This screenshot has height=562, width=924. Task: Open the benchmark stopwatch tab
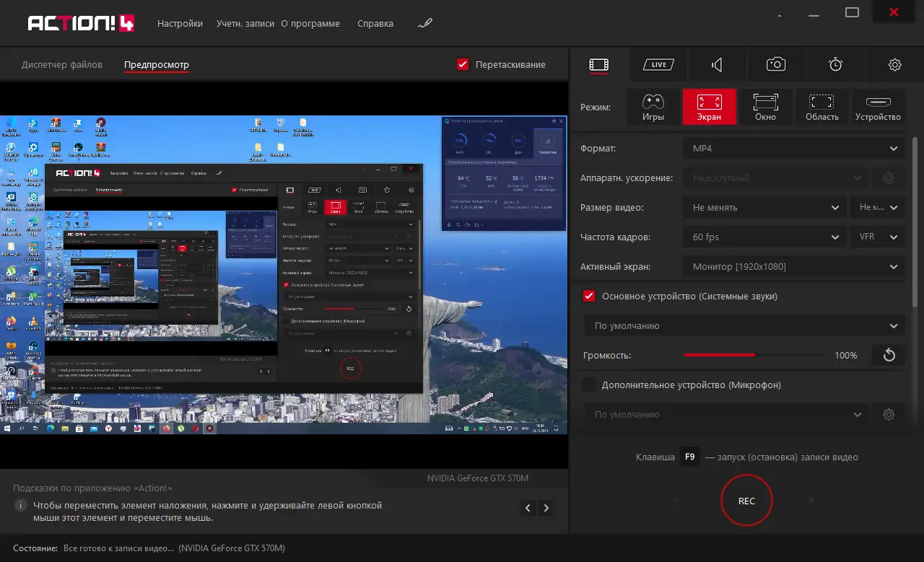click(835, 64)
